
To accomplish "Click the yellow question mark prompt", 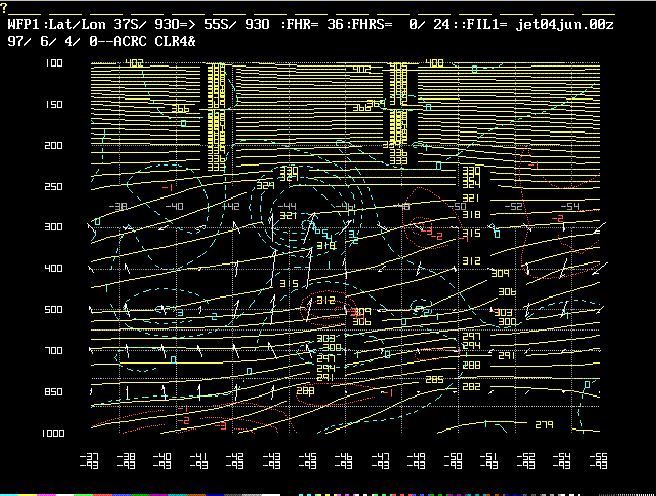I will [4, 8].
